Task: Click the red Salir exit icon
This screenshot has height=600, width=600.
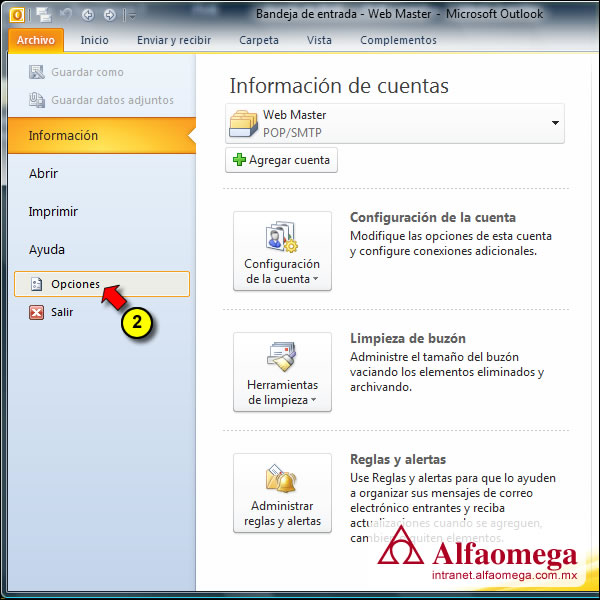Action: coord(36,312)
